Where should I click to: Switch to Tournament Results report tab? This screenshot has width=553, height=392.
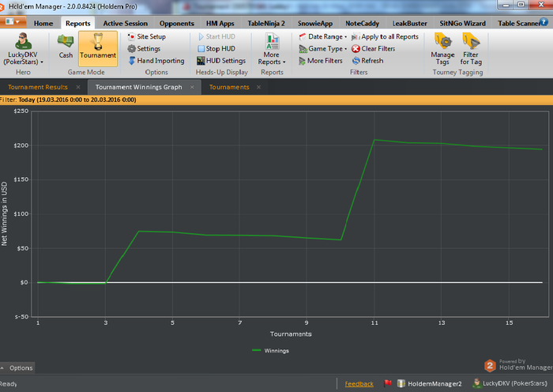pos(38,87)
